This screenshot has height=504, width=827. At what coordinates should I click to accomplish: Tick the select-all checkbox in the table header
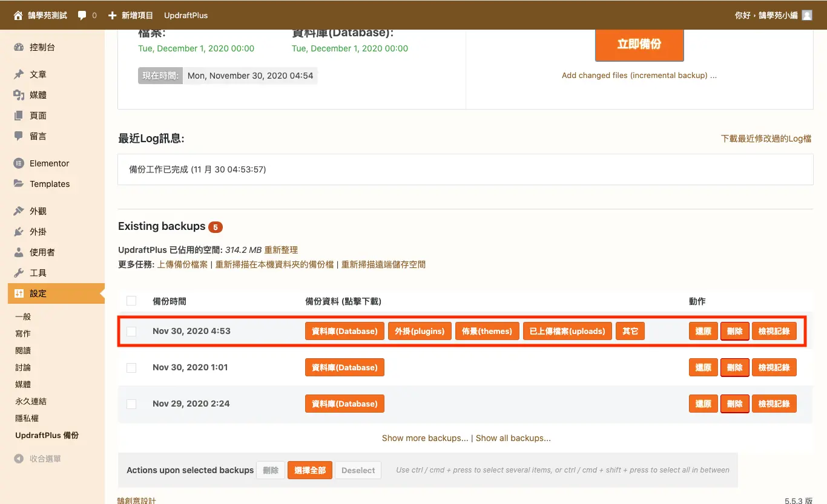tap(131, 301)
